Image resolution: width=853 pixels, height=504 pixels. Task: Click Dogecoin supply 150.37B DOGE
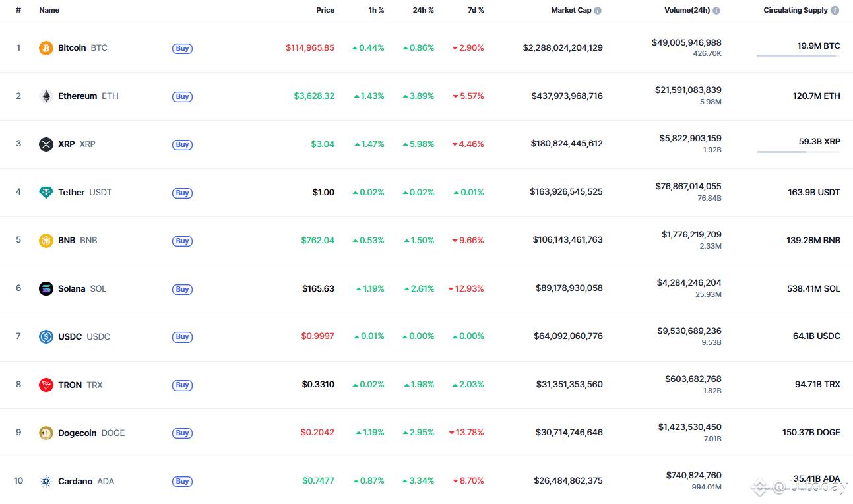pyautogui.click(x=811, y=433)
